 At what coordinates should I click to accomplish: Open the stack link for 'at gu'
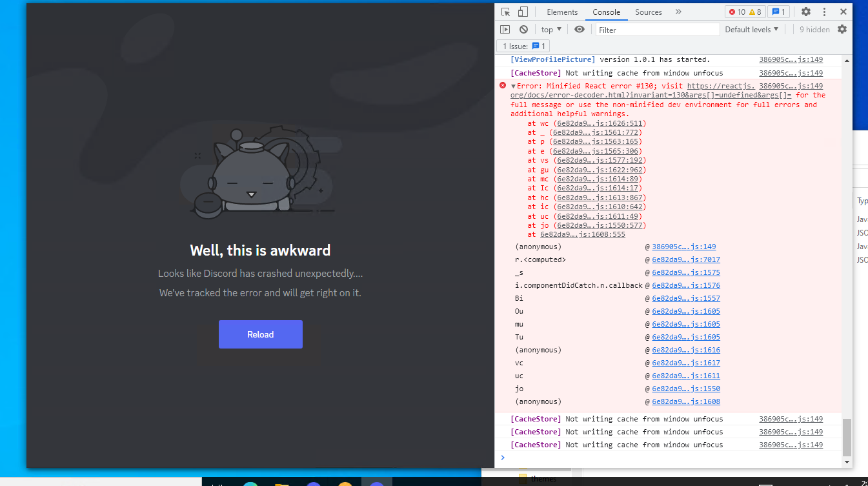coord(600,170)
